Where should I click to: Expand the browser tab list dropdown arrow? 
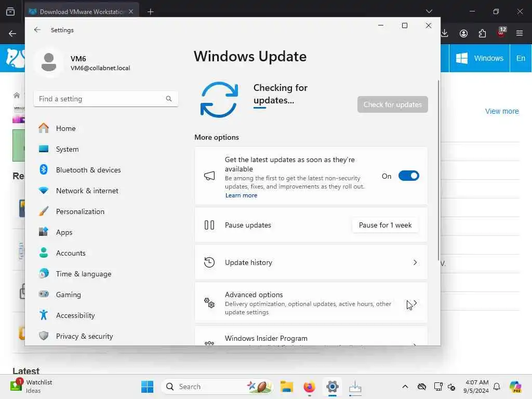(x=429, y=11)
